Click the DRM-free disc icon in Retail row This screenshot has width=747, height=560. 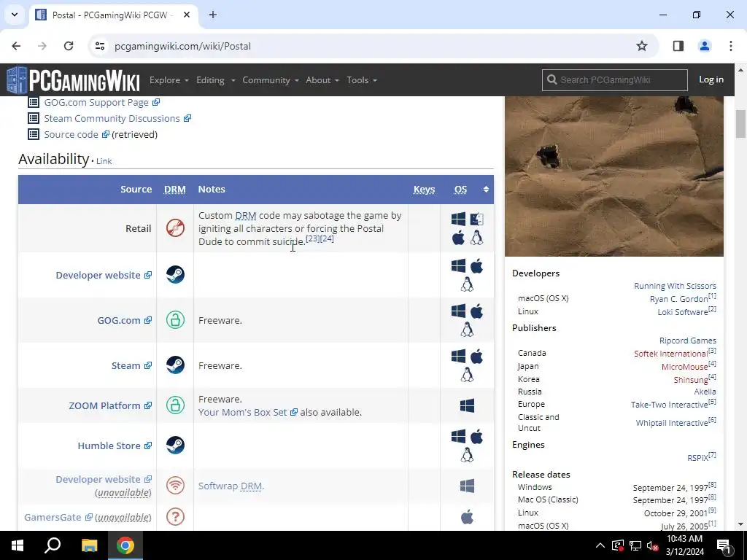[x=175, y=228]
